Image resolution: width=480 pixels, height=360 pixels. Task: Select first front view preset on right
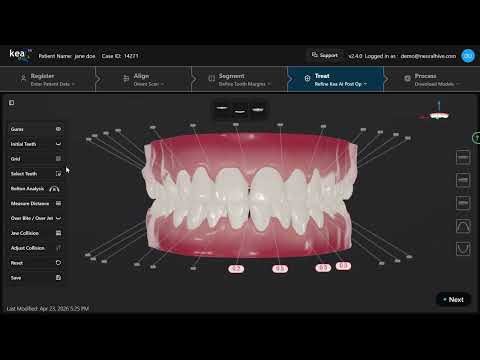point(463,157)
